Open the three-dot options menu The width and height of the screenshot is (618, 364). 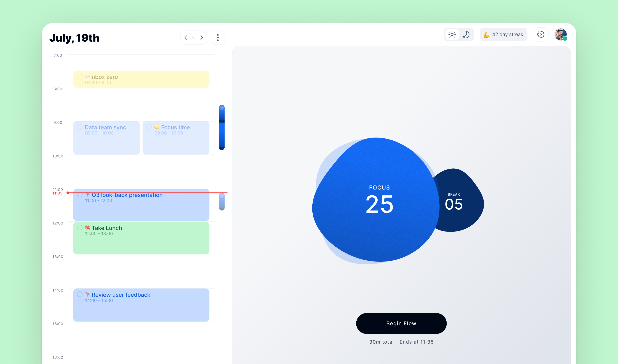coord(218,37)
